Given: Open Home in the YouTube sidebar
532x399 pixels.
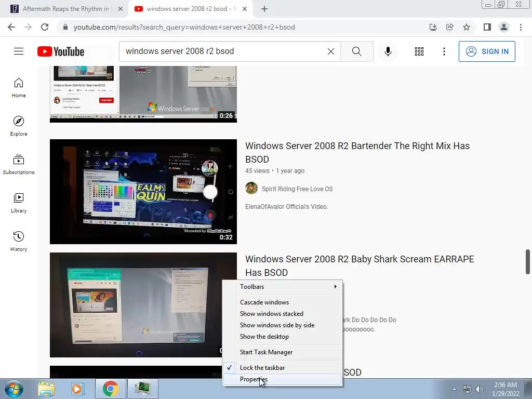Looking at the screenshot, I should pos(19,88).
